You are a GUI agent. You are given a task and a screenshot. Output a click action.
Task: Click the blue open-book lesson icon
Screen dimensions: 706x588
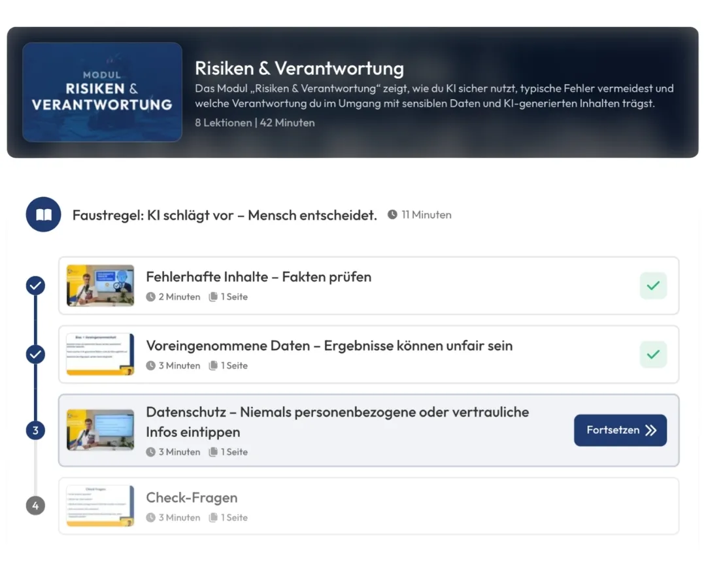point(42,214)
